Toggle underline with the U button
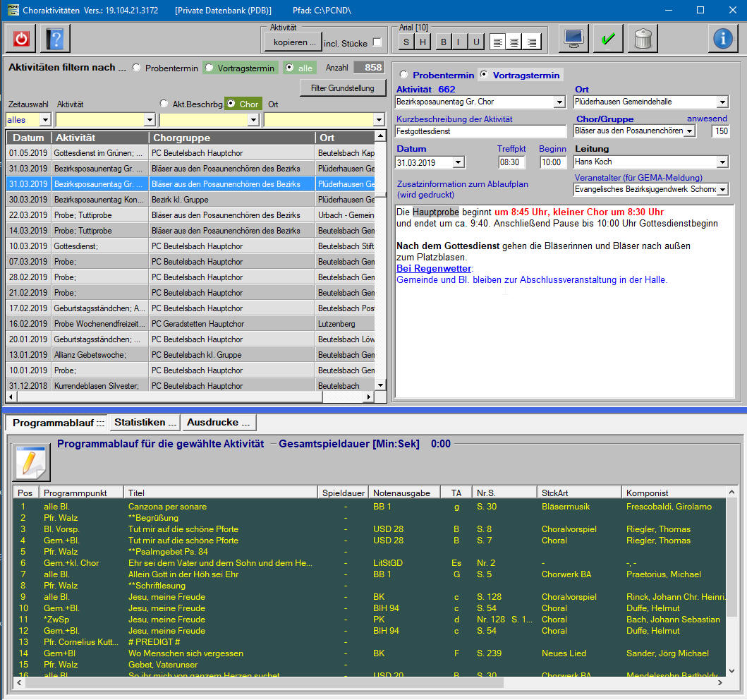The height and width of the screenshot is (700, 747). (x=475, y=42)
